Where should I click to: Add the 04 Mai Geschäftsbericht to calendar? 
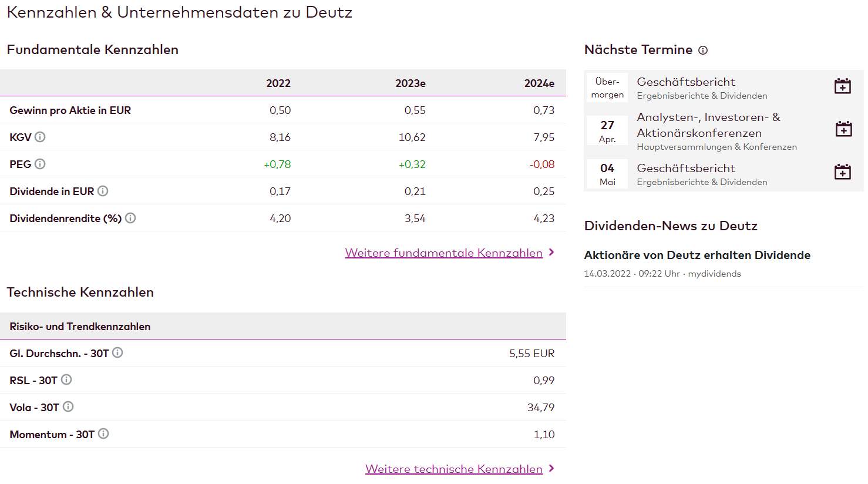pyautogui.click(x=843, y=171)
